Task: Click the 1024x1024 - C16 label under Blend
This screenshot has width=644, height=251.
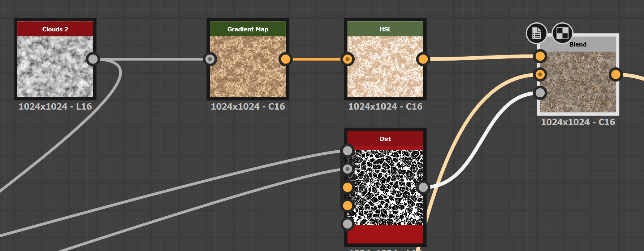Action: point(578,122)
